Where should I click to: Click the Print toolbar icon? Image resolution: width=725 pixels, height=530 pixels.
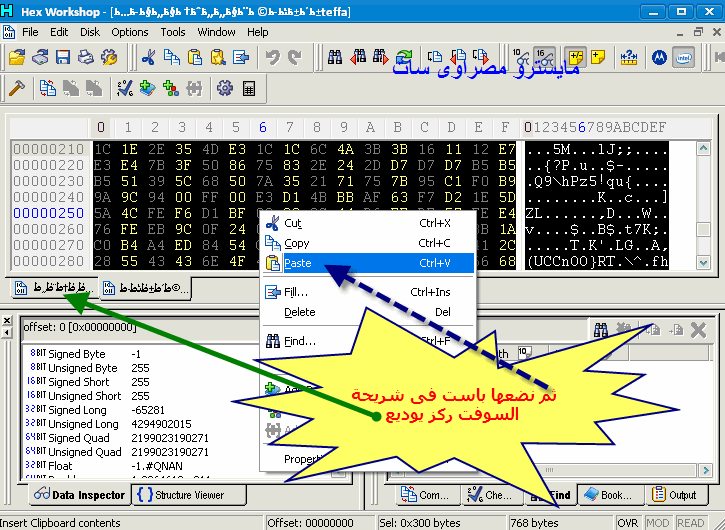click(86, 57)
